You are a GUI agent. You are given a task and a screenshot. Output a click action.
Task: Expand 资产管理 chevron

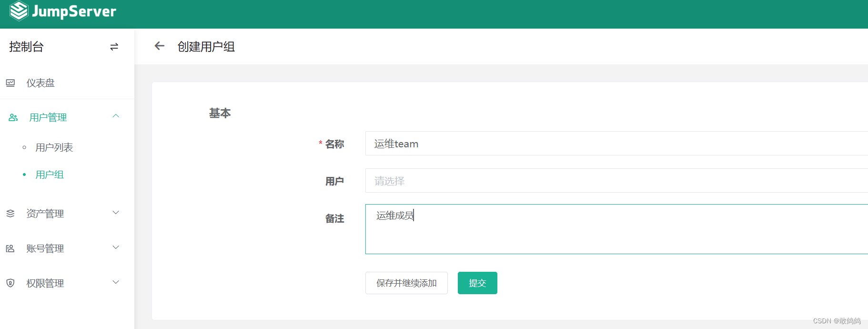(x=116, y=213)
